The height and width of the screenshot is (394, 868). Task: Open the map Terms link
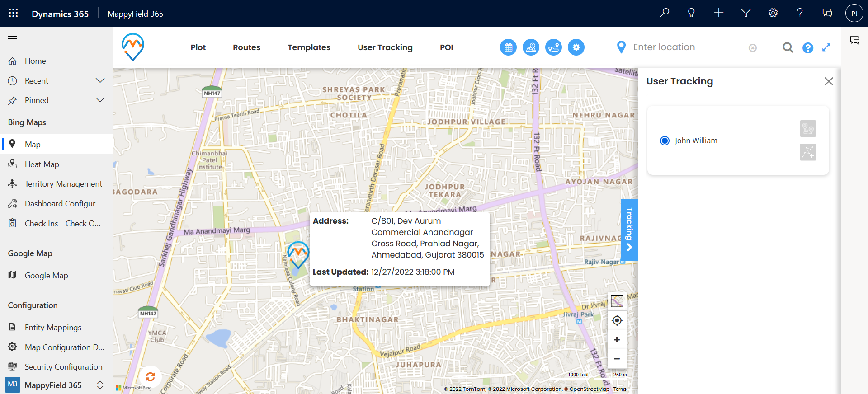pyautogui.click(x=620, y=389)
